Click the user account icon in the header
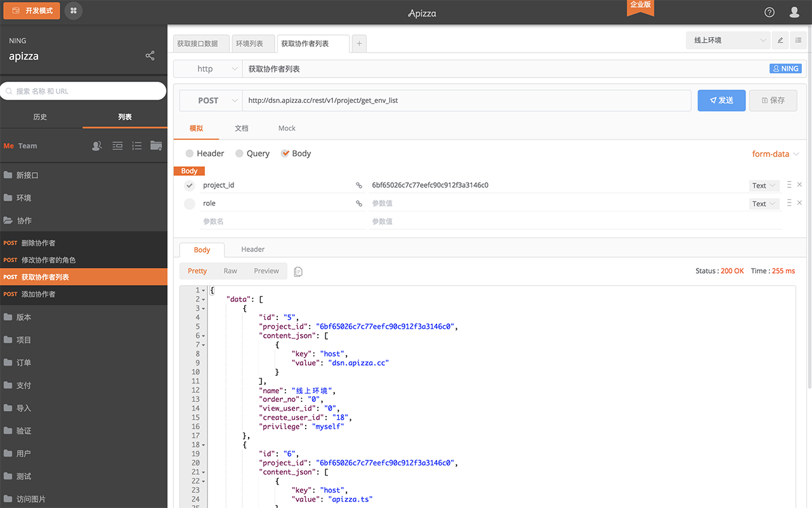Viewport: 812px width, 508px height. (x=794, y=12)
